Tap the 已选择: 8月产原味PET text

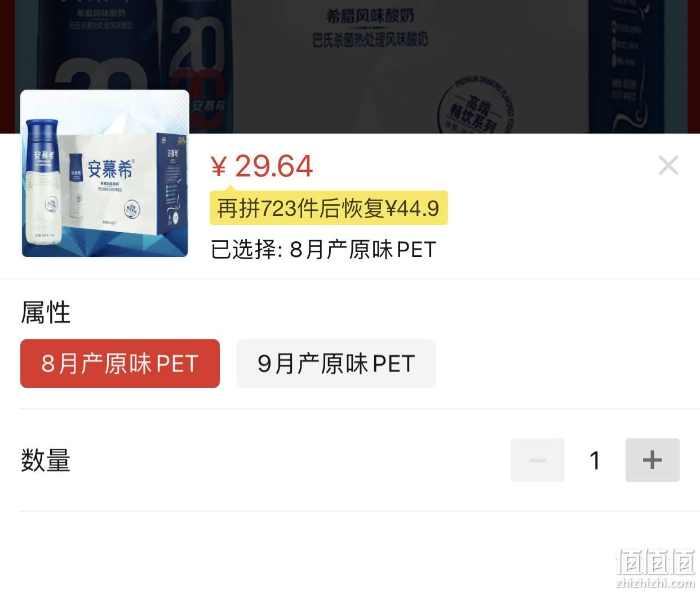click(x=324, y=250)
